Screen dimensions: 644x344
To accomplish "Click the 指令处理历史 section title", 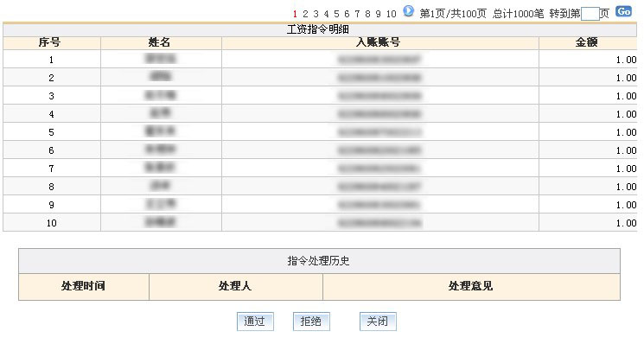I will 319,261.
